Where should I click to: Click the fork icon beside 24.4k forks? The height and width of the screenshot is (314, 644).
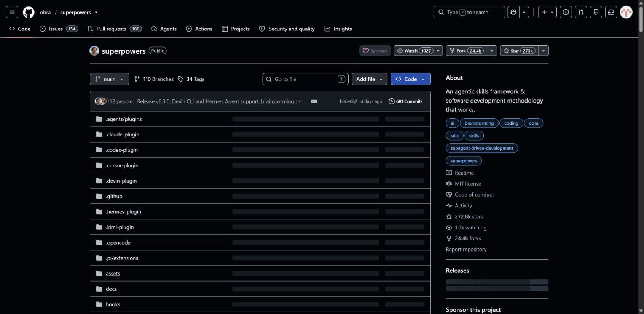point(449,239)
